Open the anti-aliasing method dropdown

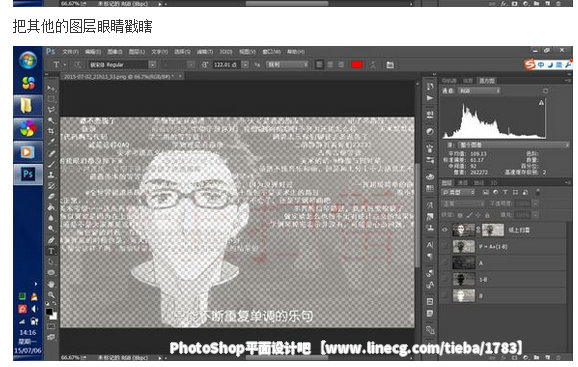click(x=287, y=65)
